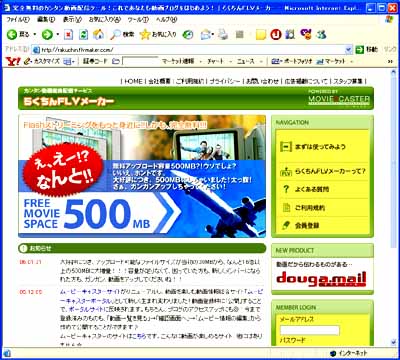The image size is (400, 360).
Task: Click the メールアドレス login input field
Action: coord(310,330)
